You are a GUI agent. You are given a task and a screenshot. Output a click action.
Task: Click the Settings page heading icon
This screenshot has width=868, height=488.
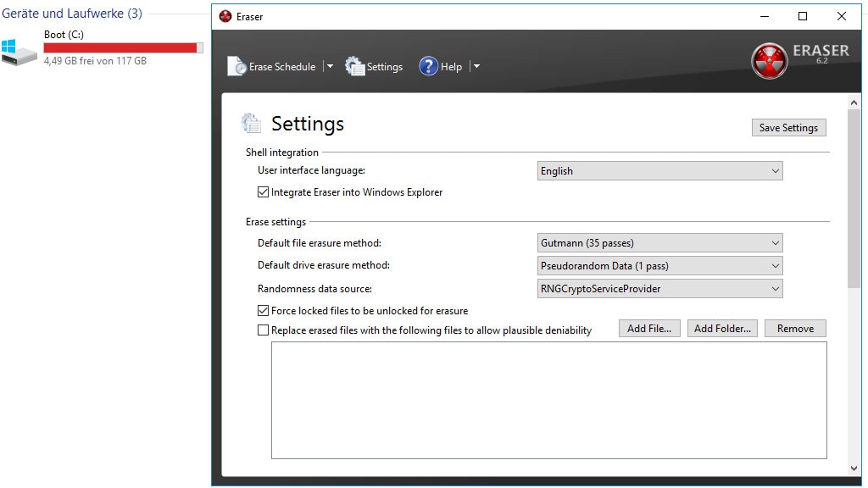(x=251, y=123)
